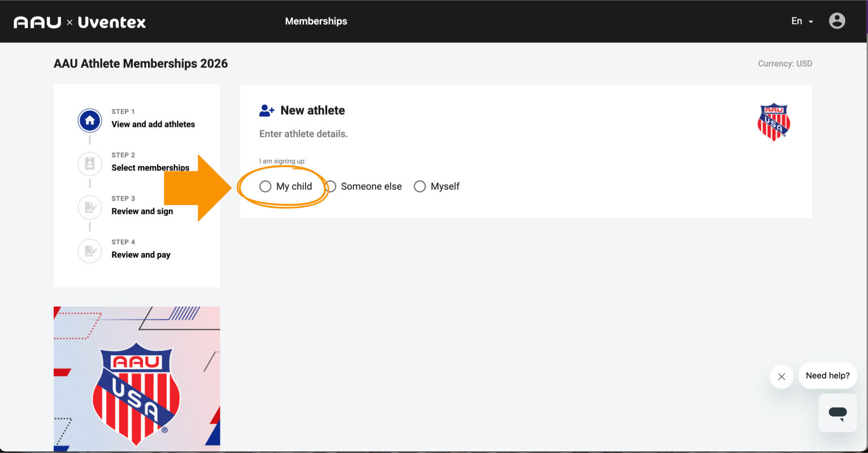Open the user account profile icon
The image size is (868, 453).
837,21
